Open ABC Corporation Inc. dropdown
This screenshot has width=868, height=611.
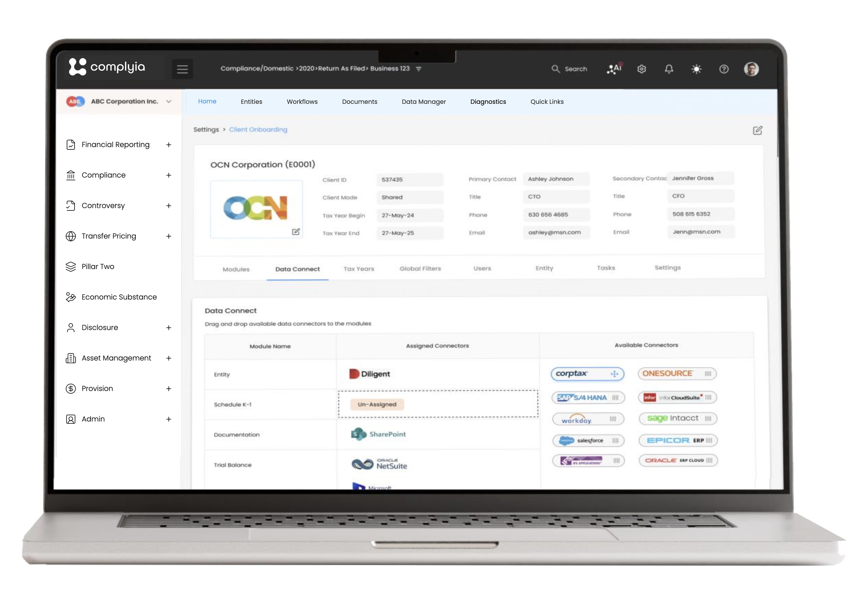(169, 101)
